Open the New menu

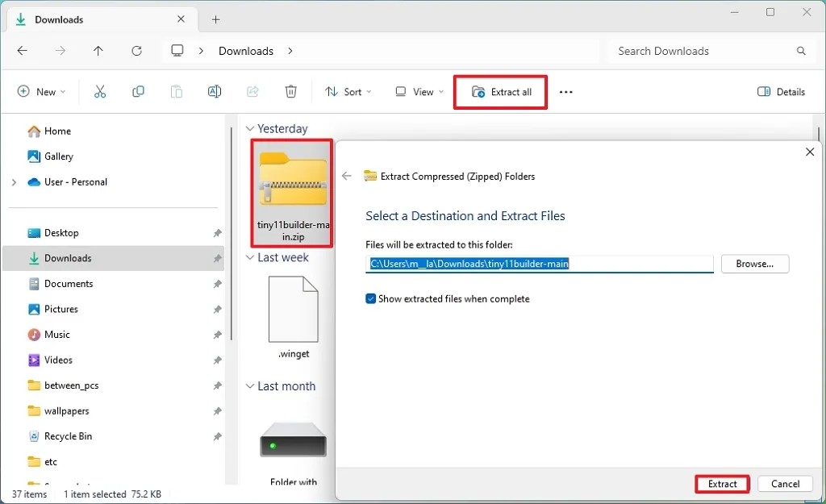(40, 91)
